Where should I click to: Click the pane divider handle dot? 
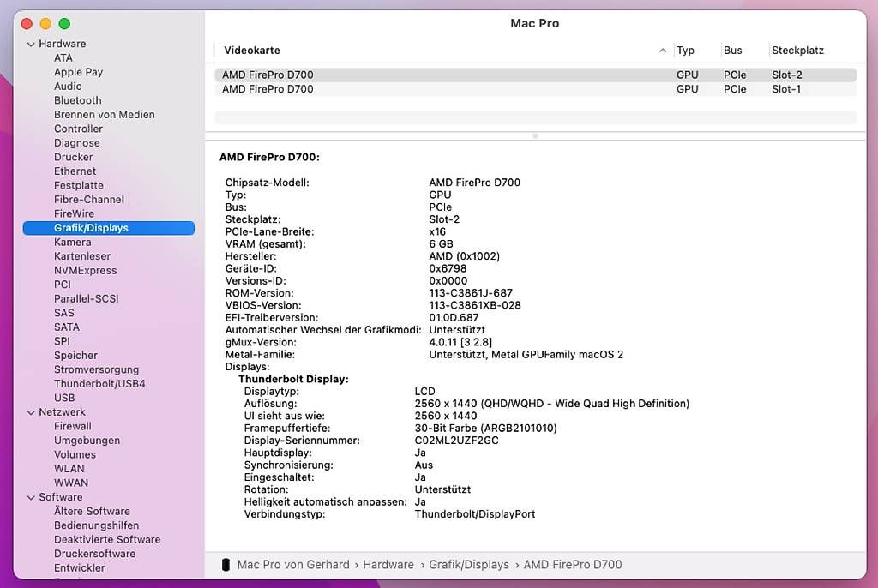click(535, 136)
